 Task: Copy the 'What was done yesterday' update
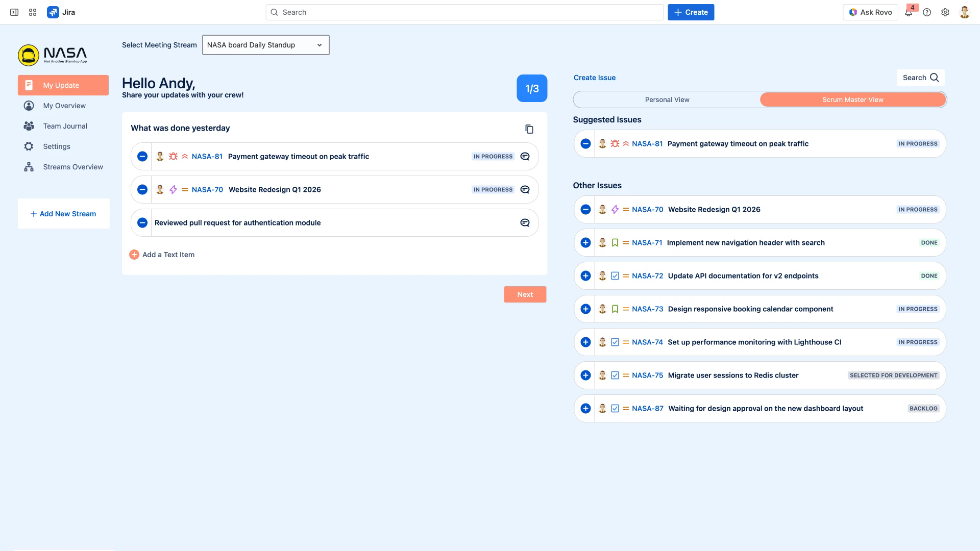pos(529,129)
